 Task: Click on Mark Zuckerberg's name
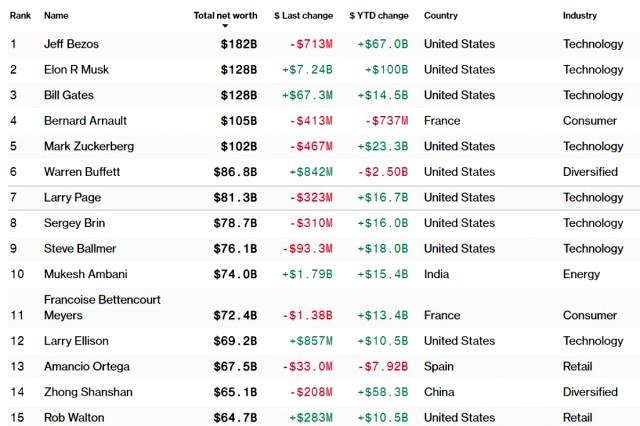87,146
